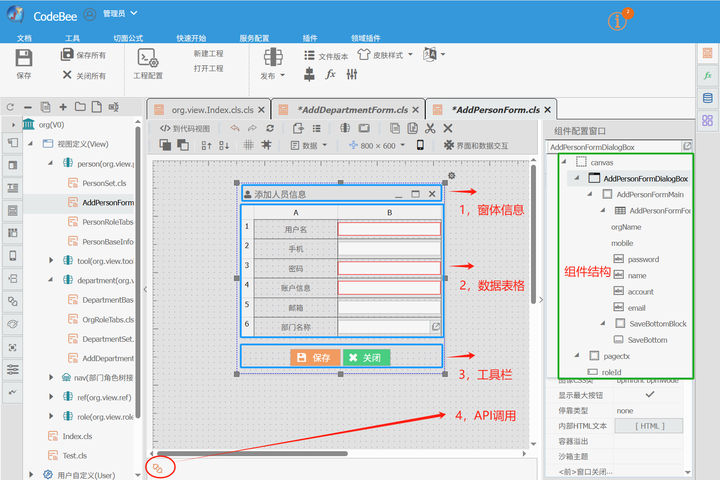Click the sliders settings icon in ribbon

click(x=352, y=74)
